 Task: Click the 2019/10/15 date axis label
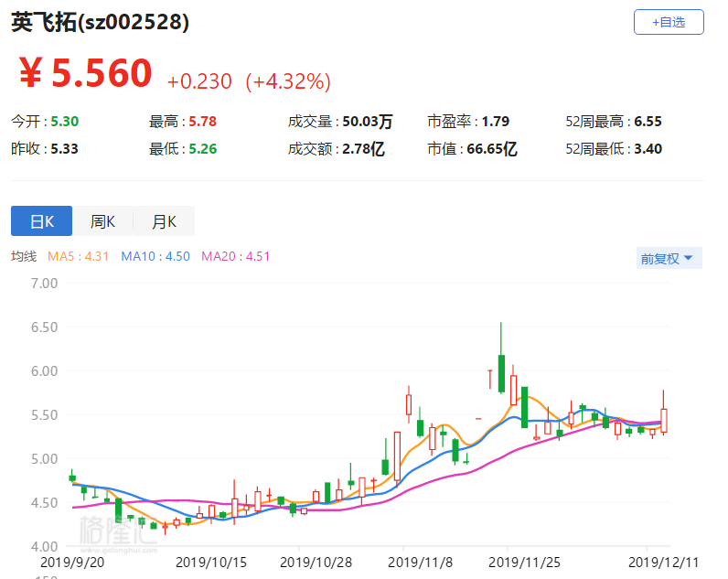pos(211,563)
